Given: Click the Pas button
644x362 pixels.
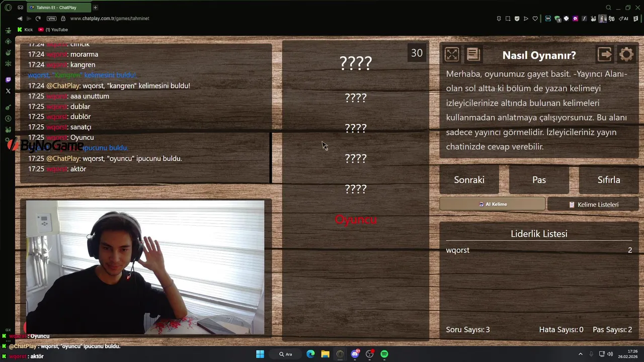Looking at the screenshot, I should point(539,179).
